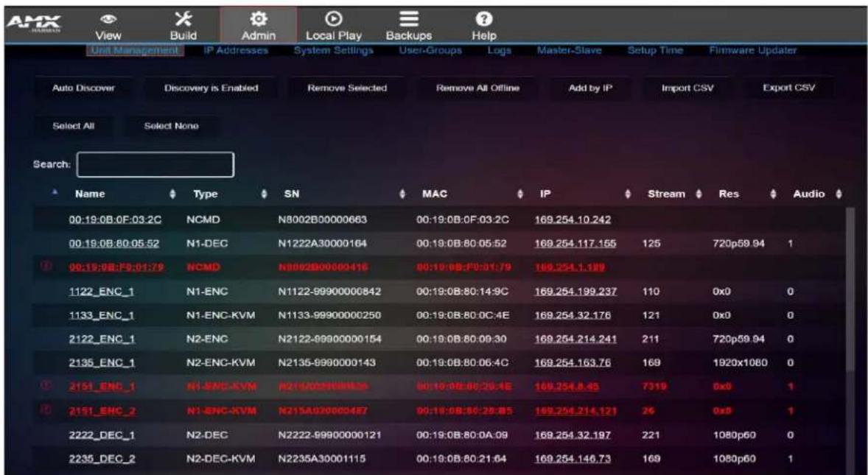Viewport: 868px width, 475px height.
Task: Sort by Audio column arrows
Action: pyautogui.click(x=839, y=194)
